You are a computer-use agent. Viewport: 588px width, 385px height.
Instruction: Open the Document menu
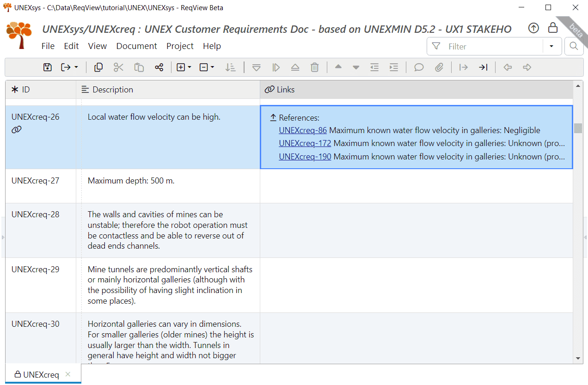pyautogui.click(x=137, y=46)
